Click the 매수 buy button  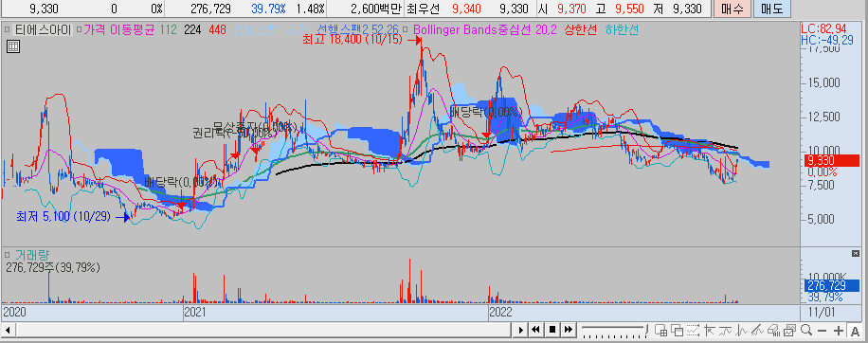click(732, 9)
